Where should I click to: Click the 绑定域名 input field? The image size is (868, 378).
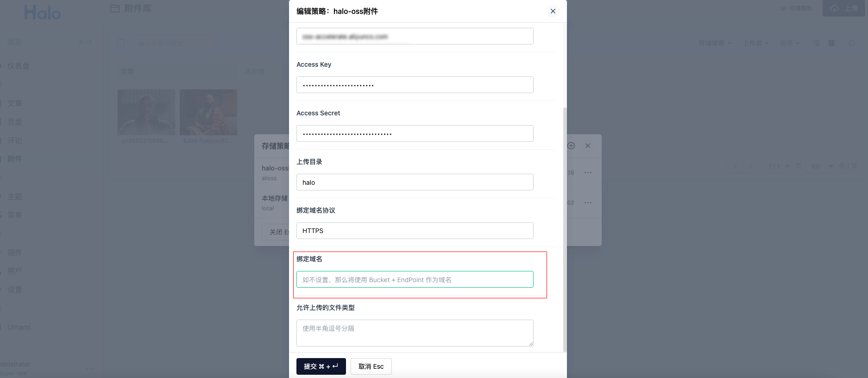415,279
